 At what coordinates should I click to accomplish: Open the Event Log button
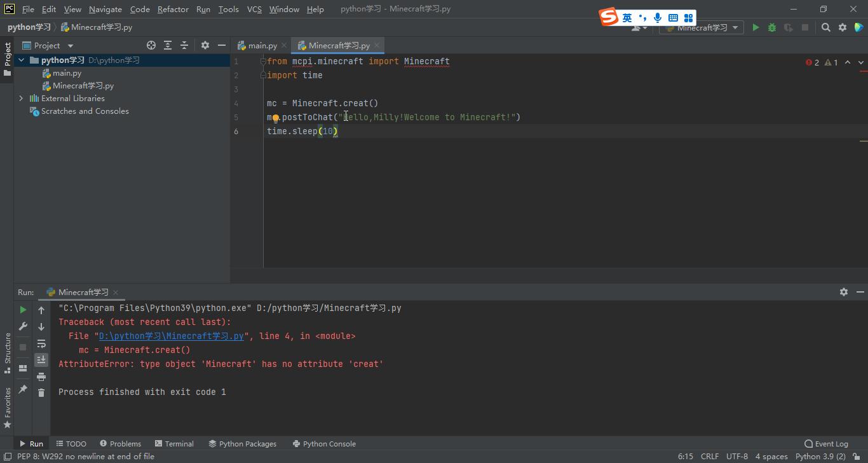[x=826, y=443]
